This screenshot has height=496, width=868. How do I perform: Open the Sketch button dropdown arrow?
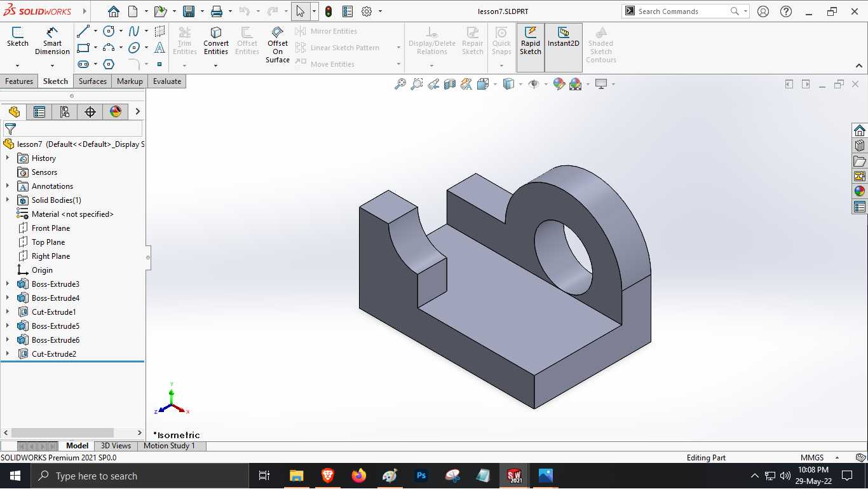coord(18,65)
